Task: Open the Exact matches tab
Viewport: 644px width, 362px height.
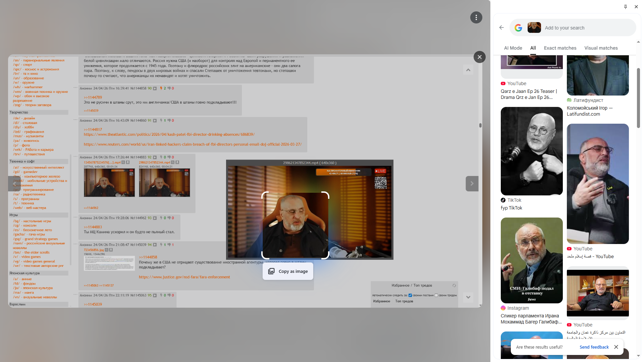Action: tap(560, 48)
